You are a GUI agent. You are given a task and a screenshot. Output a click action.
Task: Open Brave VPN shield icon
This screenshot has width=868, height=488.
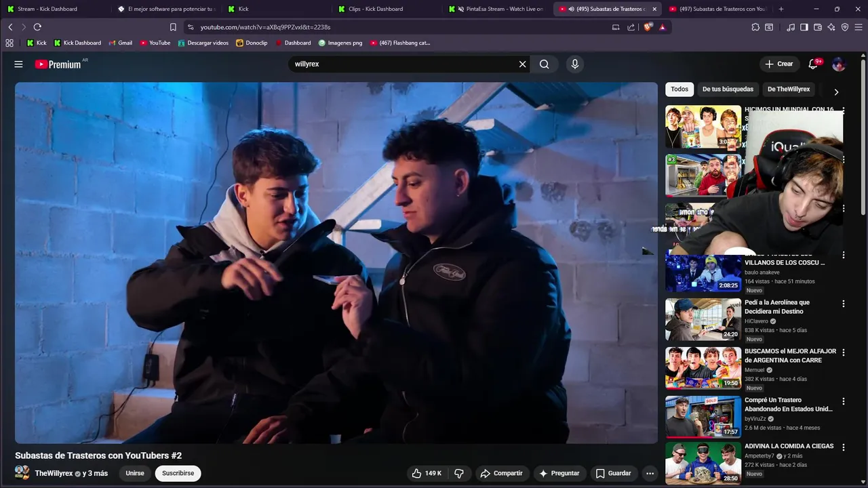point(845,27)
